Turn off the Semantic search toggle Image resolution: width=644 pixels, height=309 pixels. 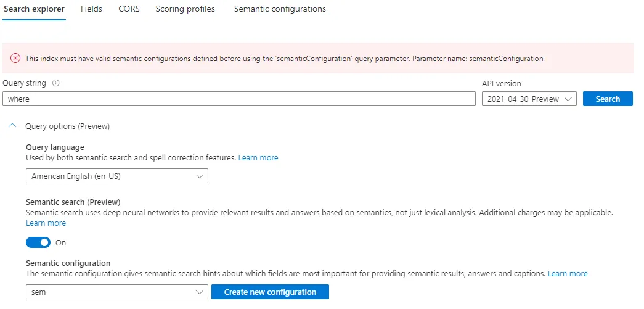click(38, 242)
